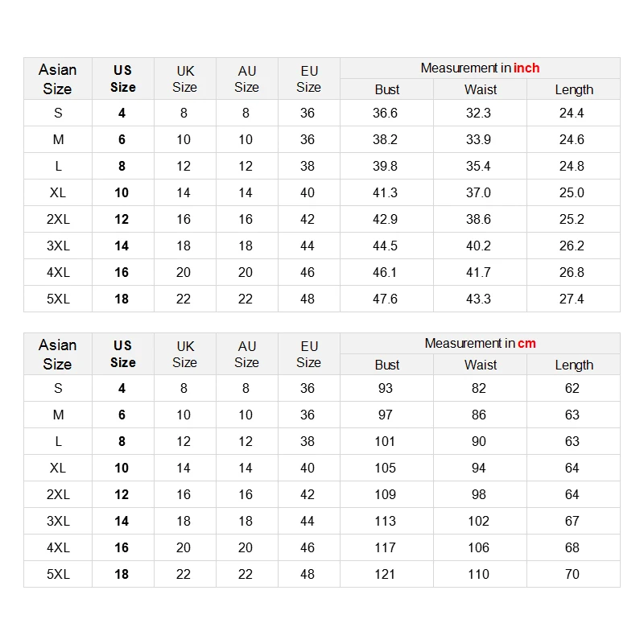This screenshot has width=644, height=644.
Task: Select the 39.8 bust measurement
Action: point(386,166)
